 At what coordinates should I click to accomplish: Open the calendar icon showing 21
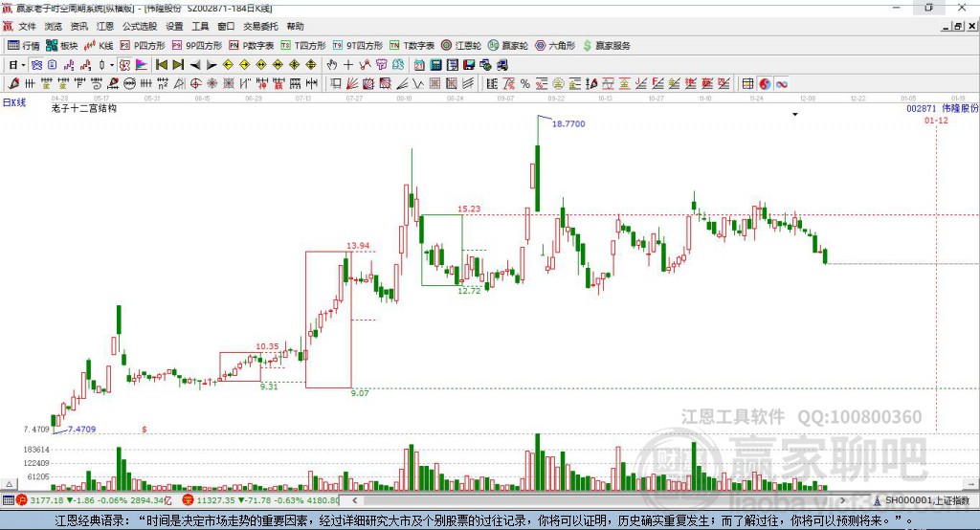419,65
